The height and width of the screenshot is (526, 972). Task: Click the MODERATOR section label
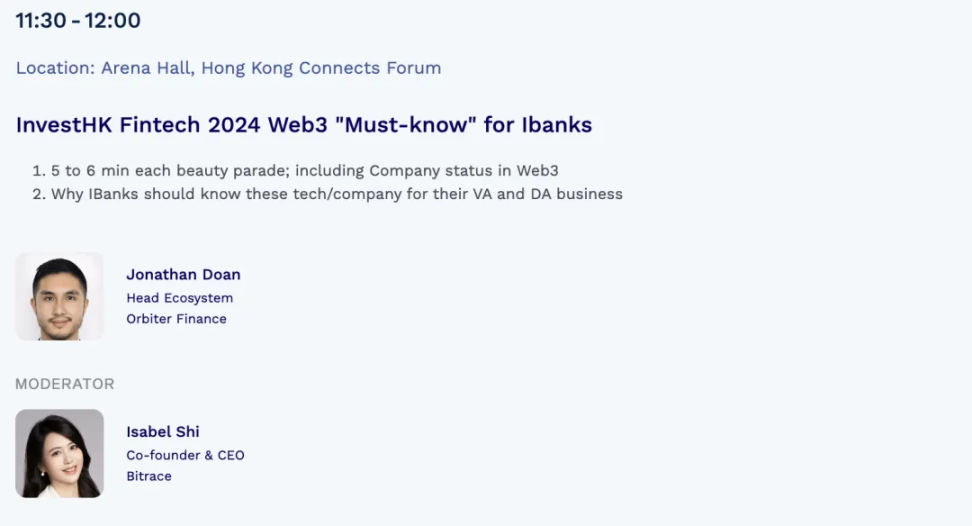65,384
